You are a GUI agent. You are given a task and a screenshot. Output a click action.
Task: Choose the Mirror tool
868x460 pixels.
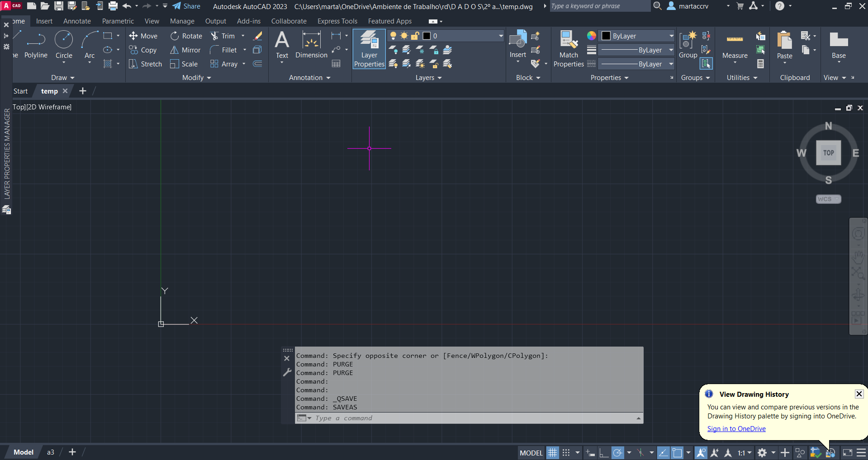point(185,50)
